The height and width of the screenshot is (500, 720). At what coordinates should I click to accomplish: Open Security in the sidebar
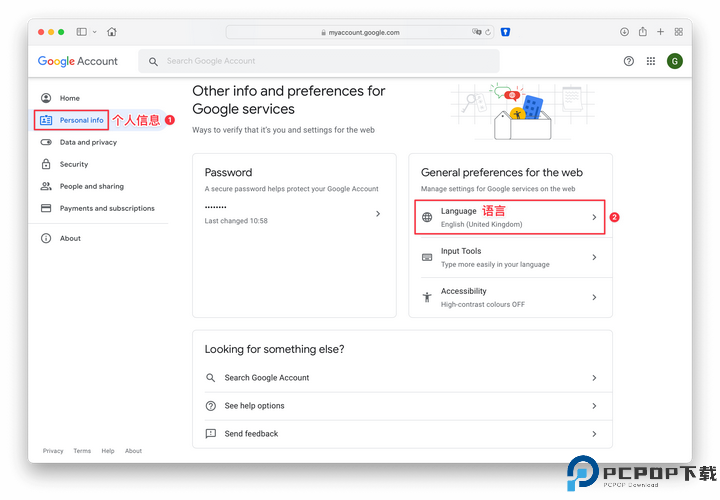pyautogui.click(x=74, y=164)
